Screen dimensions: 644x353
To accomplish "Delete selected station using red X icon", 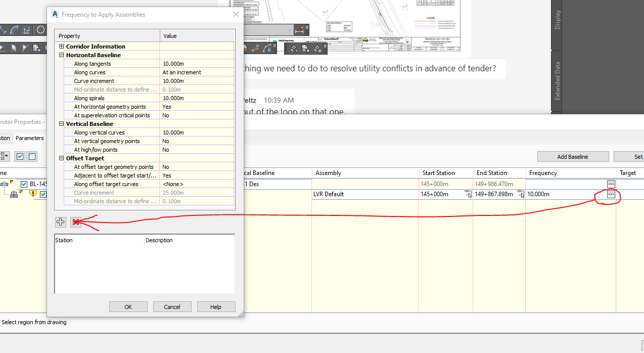I will click(x=76, y=222).
